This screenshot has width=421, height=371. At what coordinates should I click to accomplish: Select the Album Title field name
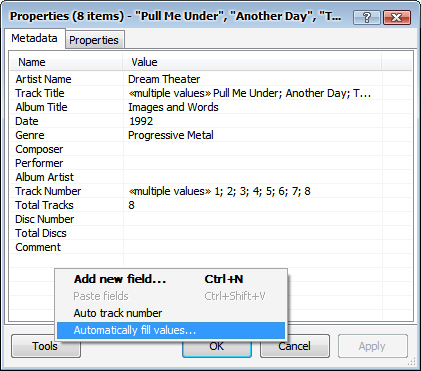point(41,107)
